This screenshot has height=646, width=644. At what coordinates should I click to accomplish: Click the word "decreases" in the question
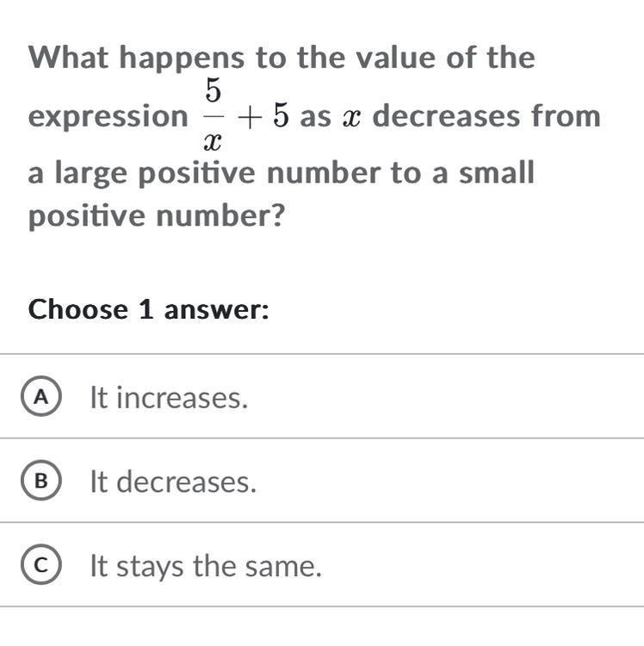446,116
